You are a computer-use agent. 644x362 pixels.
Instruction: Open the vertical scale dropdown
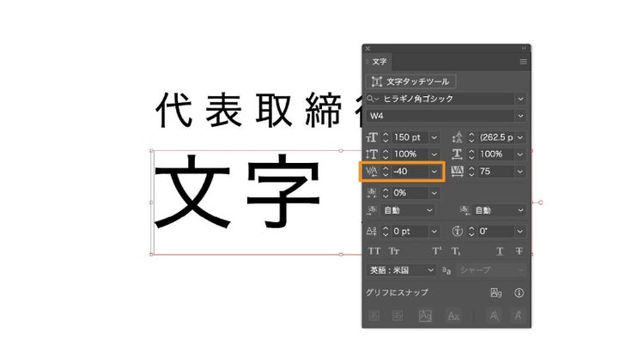pos(434,154)
